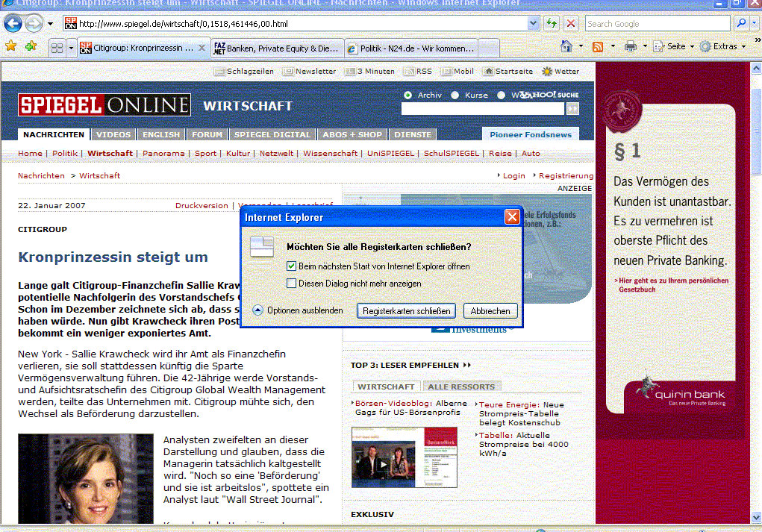
Task: Click the Add to Favorites star-plus icon
Action: pyautogui.click(x=31, y=46)
